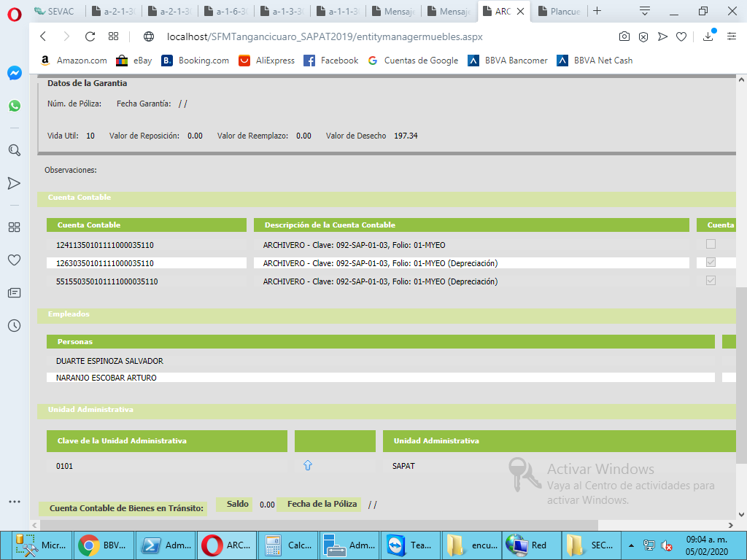Select the NARANJO ESCOBAR ARTURO row
747x560 pixels.
tap(381, 378)
